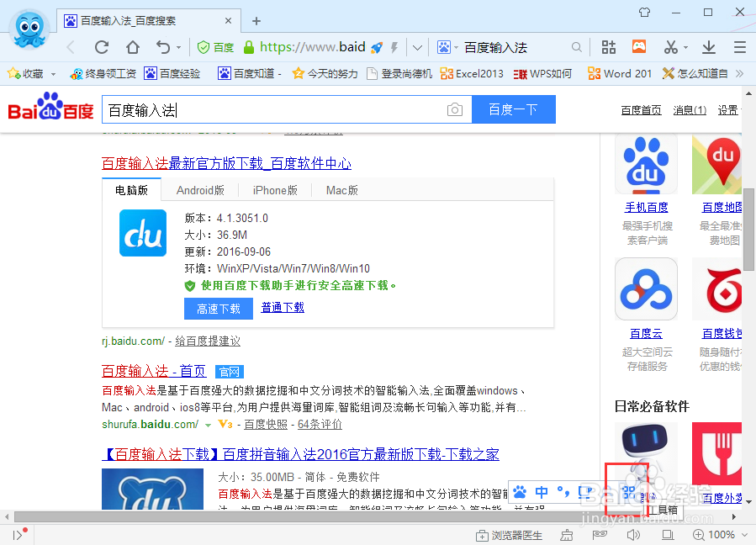The image size is (756, 545).
Task: Open 消息(1) messages link
Action: coord(690,110)
